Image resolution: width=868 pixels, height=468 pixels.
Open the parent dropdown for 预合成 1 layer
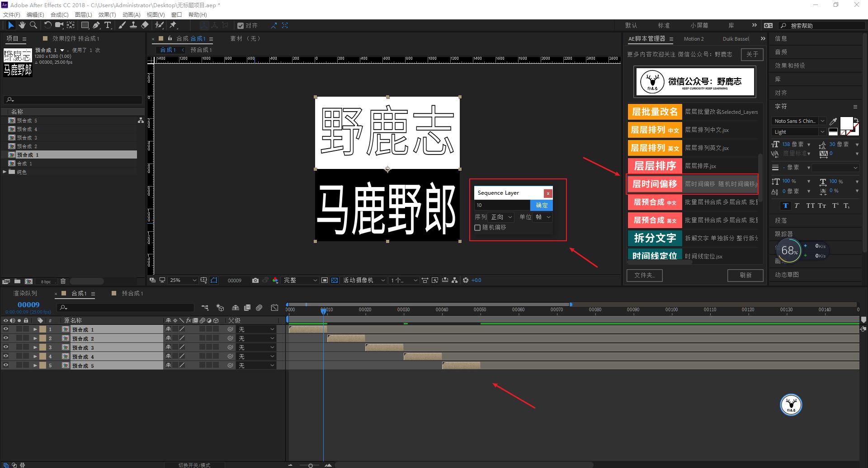click(256, 329)
